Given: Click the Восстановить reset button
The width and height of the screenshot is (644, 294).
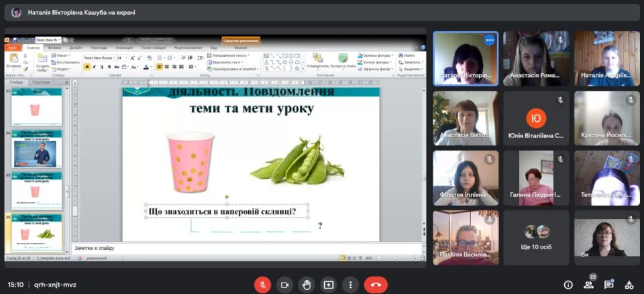Looking at the screenshot, I should point(65,62).
